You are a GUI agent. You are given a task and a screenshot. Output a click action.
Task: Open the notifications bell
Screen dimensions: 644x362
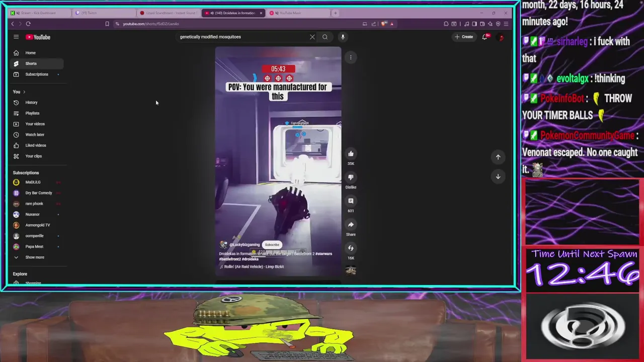[x=485, y=37]
